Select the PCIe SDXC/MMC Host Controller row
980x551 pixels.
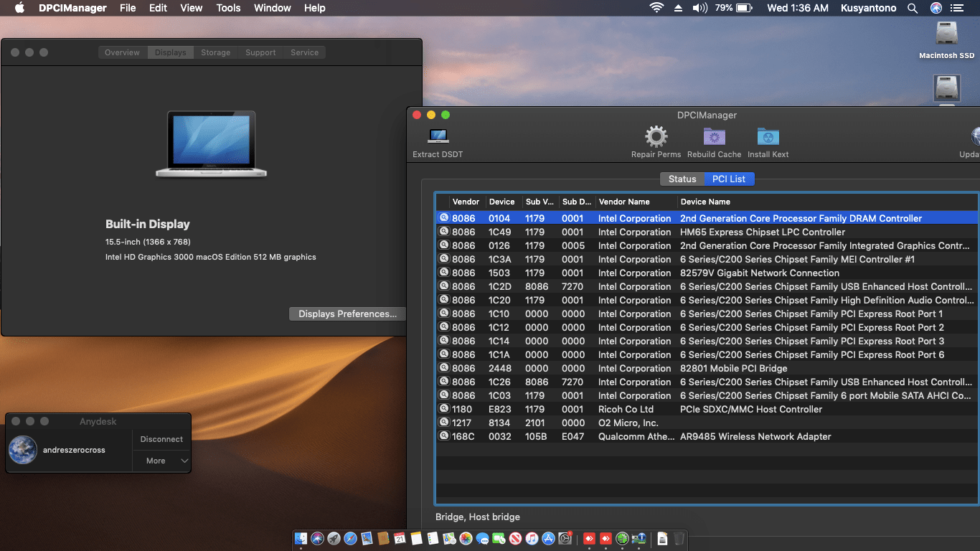coord(707,409)
